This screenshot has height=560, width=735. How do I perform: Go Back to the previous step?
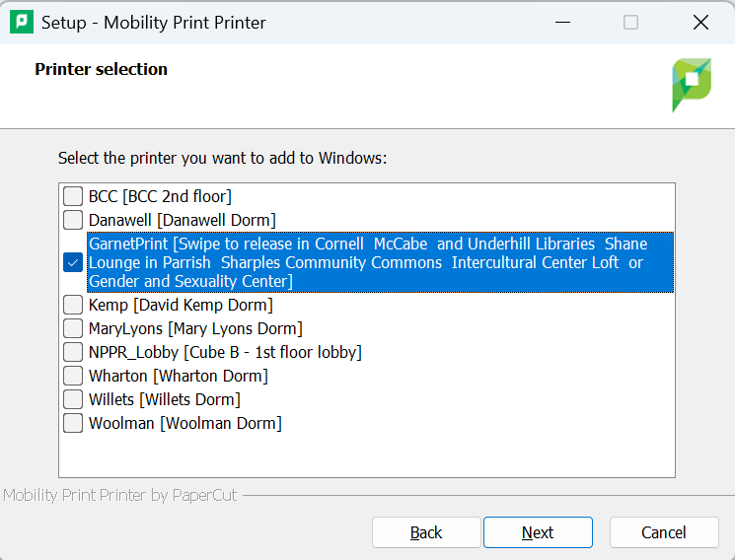(x=426, y=532)
